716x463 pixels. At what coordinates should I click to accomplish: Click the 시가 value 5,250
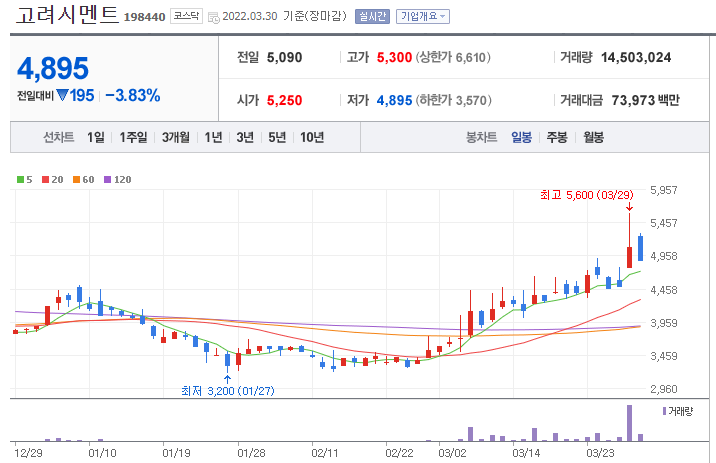284,100
